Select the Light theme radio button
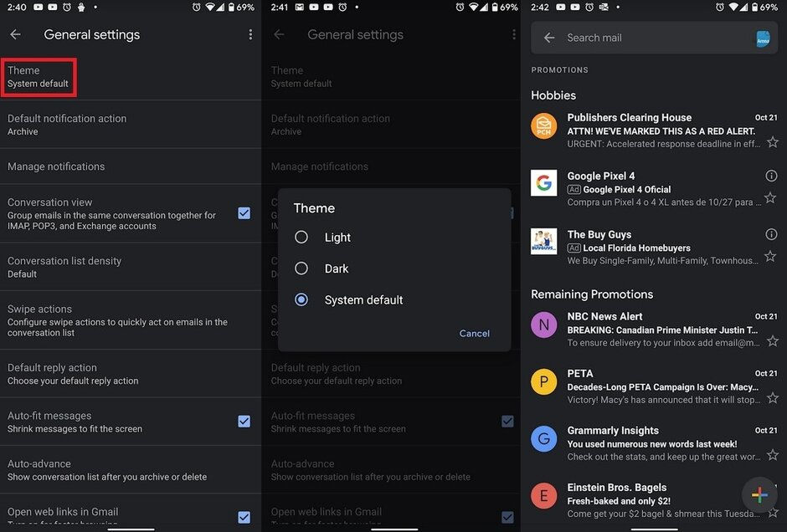The width and height of the screenshot is (787, 532). [301, 238]
